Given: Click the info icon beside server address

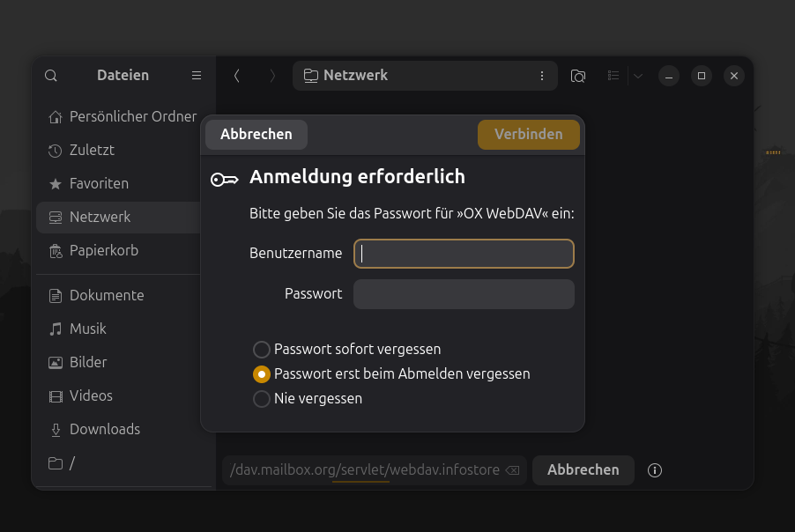Looking at the screenshot, I should pyautogui.click(x=654, y=470).
